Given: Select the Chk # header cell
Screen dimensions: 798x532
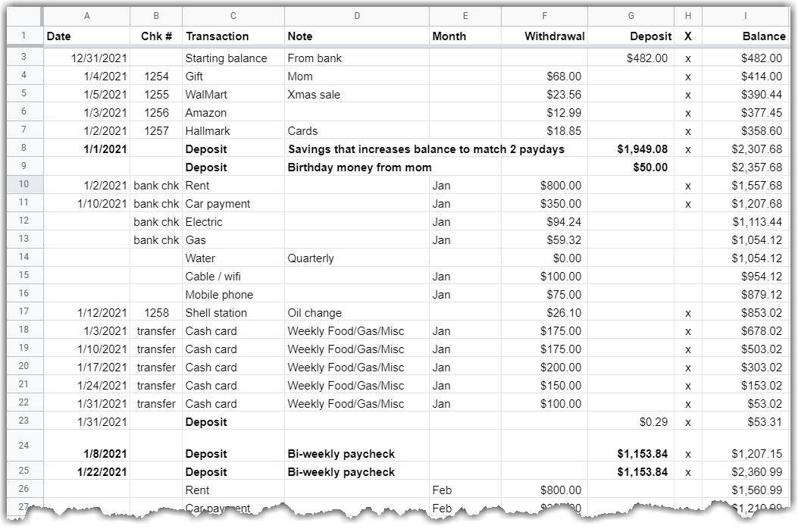Looking at the screenshot, I should click(x=156, y=36).
